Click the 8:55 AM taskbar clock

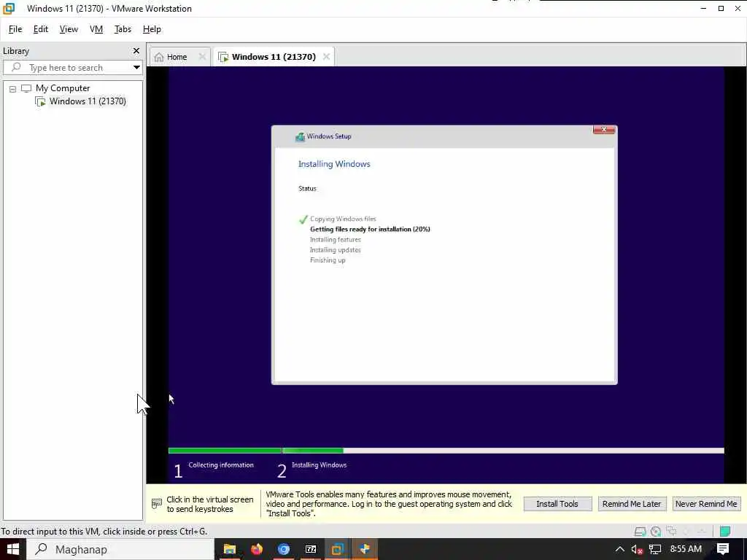coord(686,549)
